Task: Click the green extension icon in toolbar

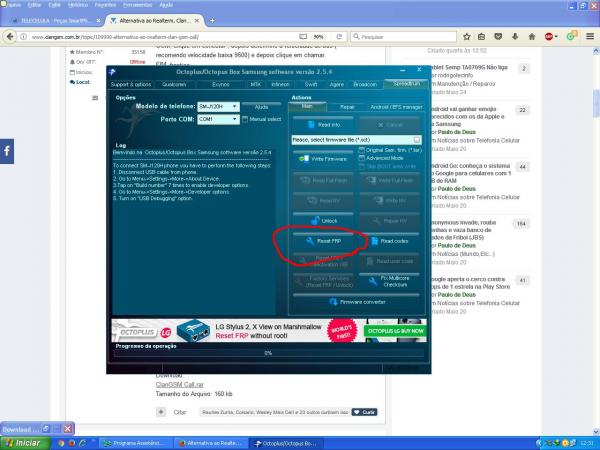Action: pos(572,36)
